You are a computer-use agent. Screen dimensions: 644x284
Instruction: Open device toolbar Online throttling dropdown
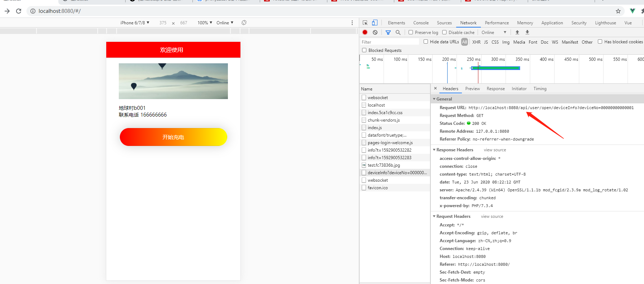(225, 23)
